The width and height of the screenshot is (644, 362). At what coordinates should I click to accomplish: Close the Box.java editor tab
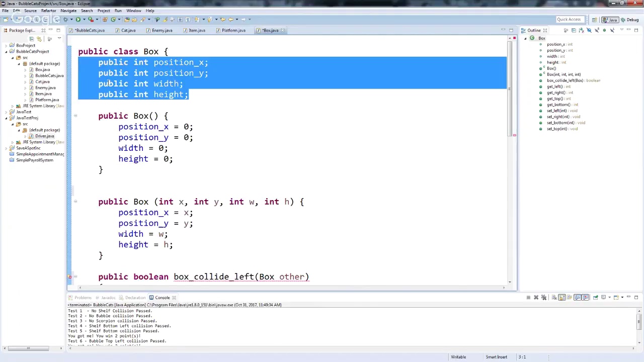point(282,30)
